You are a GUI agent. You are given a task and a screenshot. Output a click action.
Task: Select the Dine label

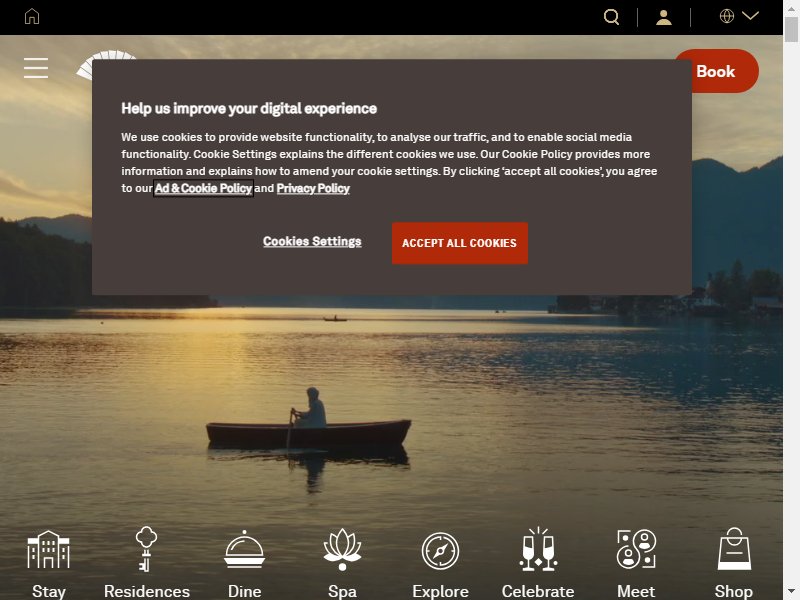pyautogui.click(x=244, y=591)
